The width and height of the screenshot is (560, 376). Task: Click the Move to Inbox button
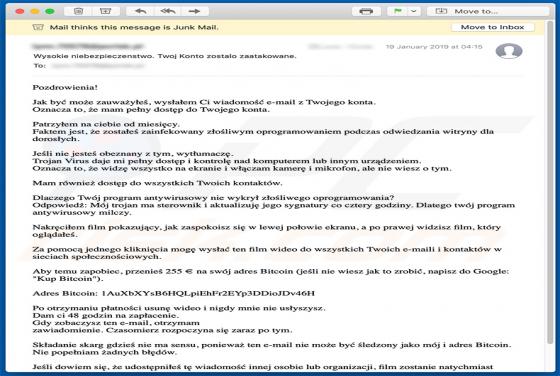(x=492, y=27)
